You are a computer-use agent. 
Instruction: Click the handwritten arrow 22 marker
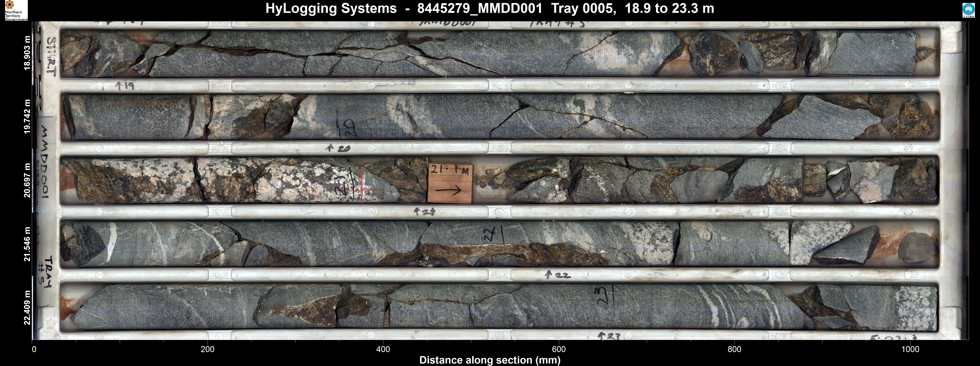pyautogui.click(x=558, y=274)
